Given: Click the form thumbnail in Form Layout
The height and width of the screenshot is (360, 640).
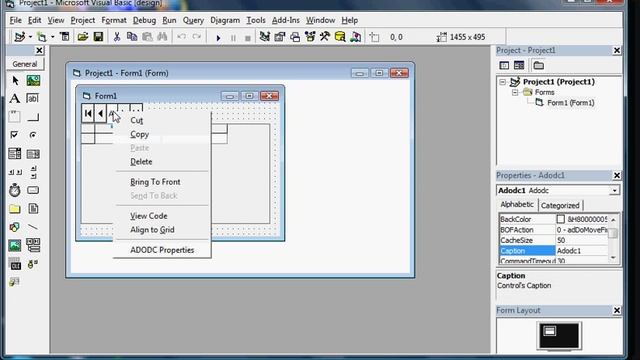Looking at the screenshot, I should point(550,331).
